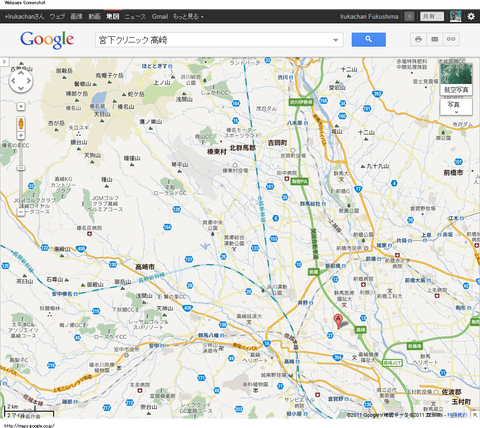Show the left panel with the arrow

click(x=4, y=62)
